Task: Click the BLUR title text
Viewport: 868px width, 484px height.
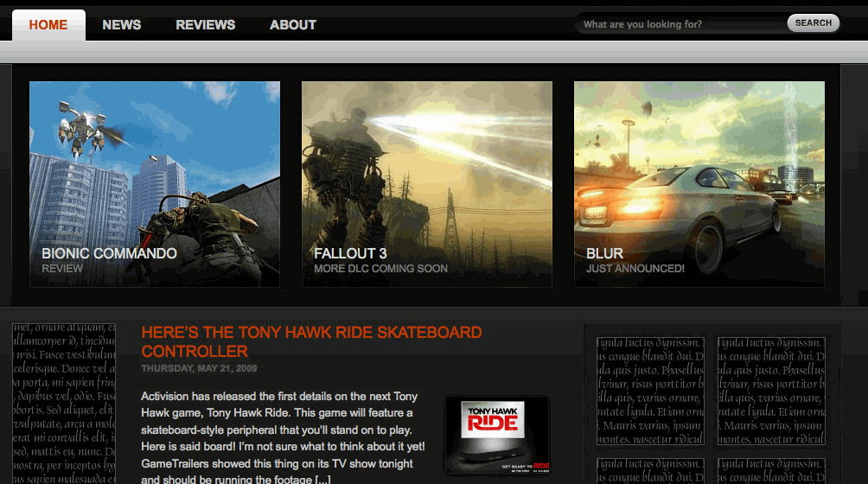Action: point(604,253)
